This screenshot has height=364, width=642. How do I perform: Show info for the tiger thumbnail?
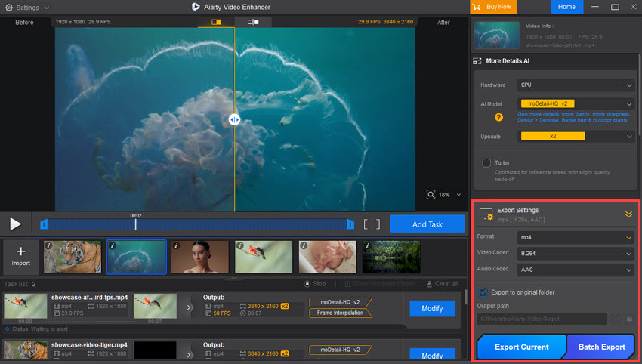coord(49,245)
